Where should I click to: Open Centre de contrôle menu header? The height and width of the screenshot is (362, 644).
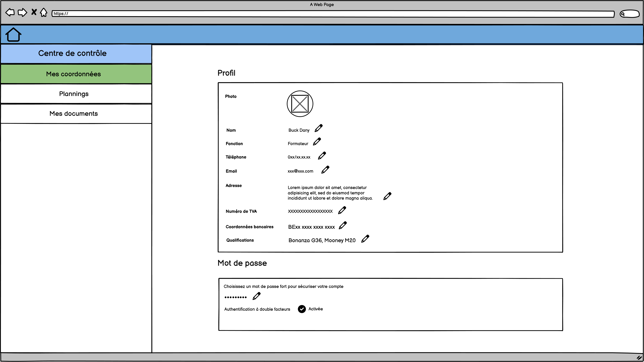click(76, 53)
